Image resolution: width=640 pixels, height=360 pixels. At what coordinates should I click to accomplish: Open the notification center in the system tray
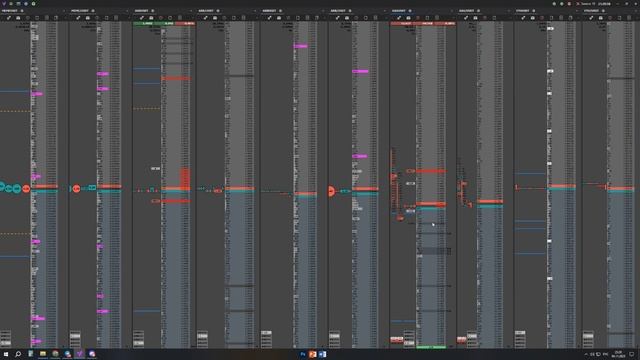(631, 354)
